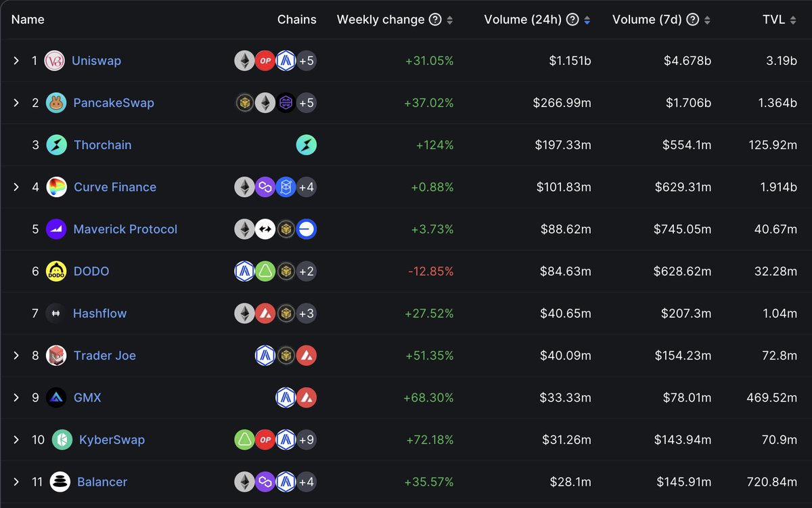Open the Thorchain protocol link
Screen dimensions: 812x508
(103, 145)
